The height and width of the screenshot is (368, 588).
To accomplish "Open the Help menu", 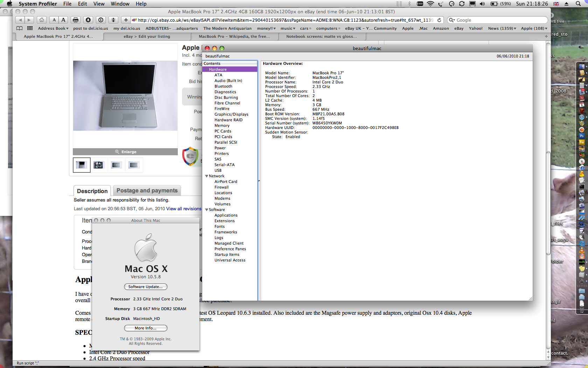I will (141, 4).
